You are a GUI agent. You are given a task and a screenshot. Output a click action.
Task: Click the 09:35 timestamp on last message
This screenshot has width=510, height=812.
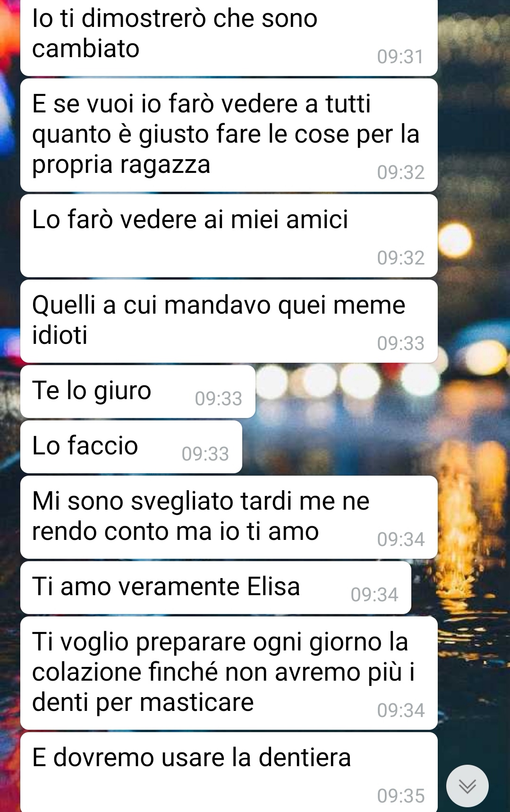click(401, 796)
